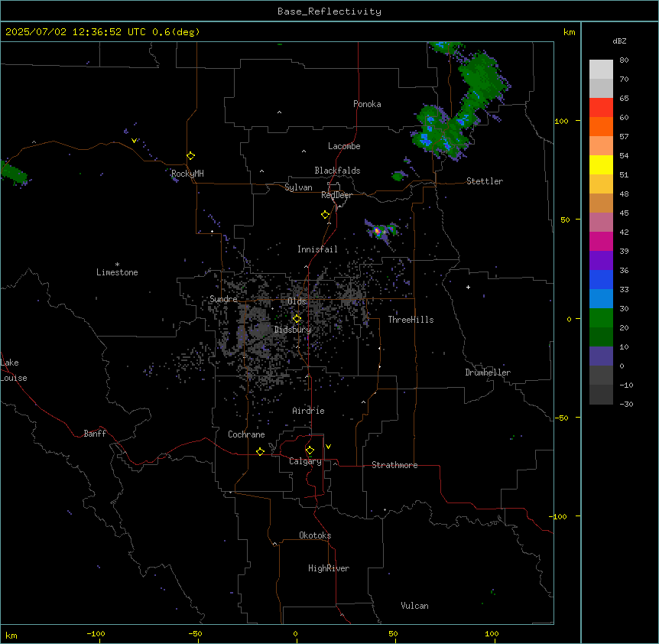Click the yellow V marker northeast of Calgary
This screenshot has height=644, width=659.
[x=328, y=447]
